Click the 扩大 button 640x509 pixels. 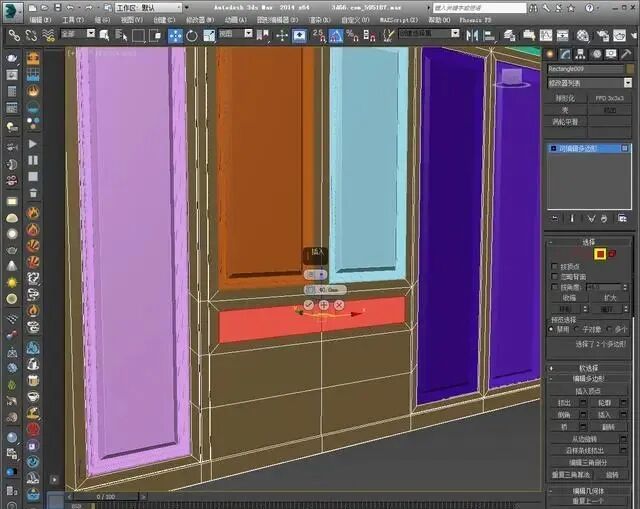[610, 298]
